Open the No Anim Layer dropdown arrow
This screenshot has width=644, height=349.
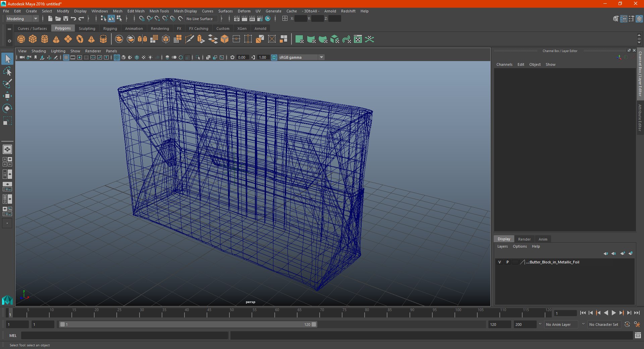pyautogui.click(x=540, y=325)
